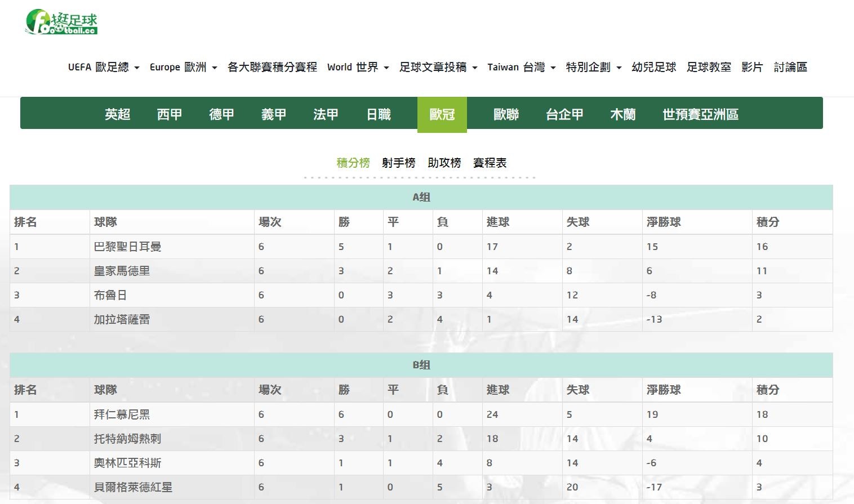The height and width of the screenshot is (504, 854).
Task: Switch to the 西甲 league tab
Action: click(170, 114)
